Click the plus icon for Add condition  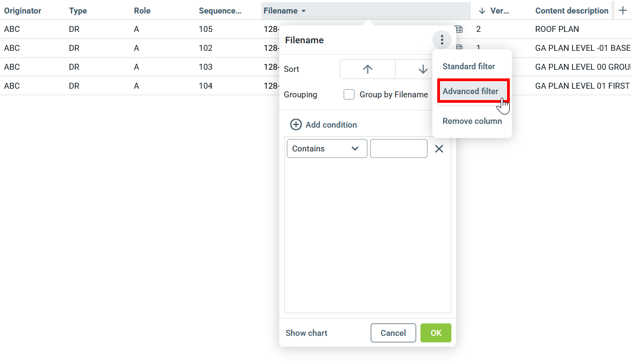click(296, 125)
